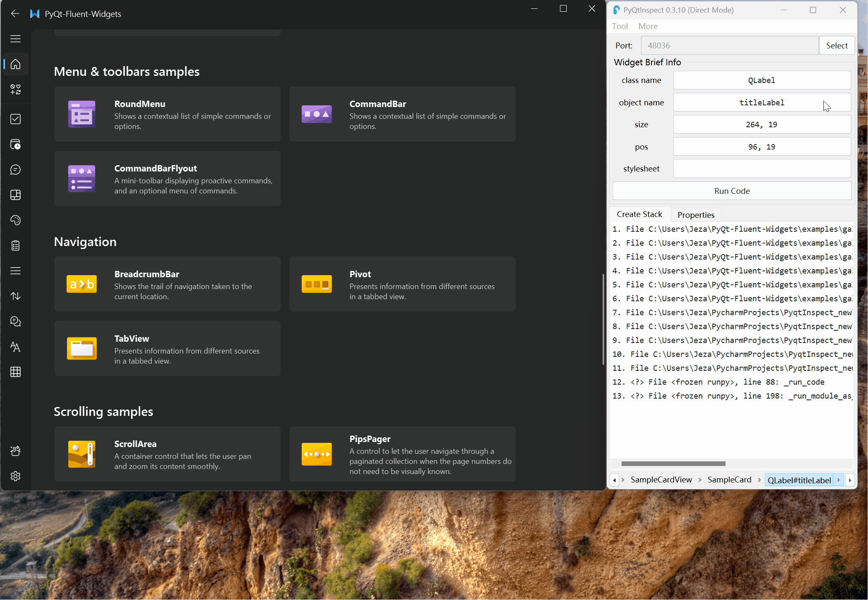This screenshot has width=868, height=600.
Task: Open the View page via the grid icon
Action: pos(15,372)
